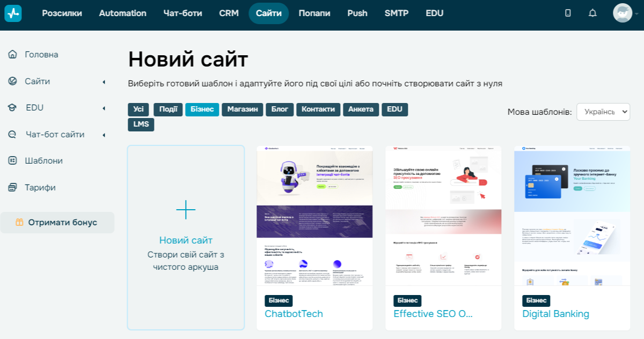Click the Чат-бот сайти chat icon
Viewport: 644px width, 339px height.
coord(12,134)
